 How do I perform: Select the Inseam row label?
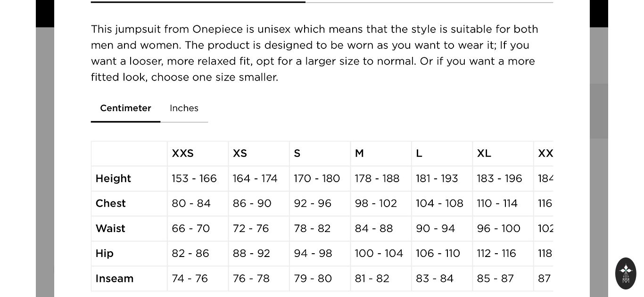[x=115, y=279]
